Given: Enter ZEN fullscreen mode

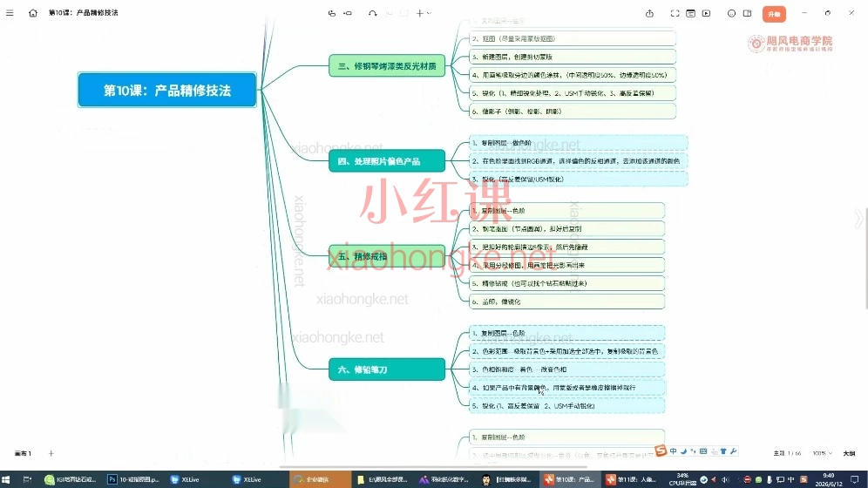Looking at the screenshot, I should pyautogui.click(x=675, y=13).
